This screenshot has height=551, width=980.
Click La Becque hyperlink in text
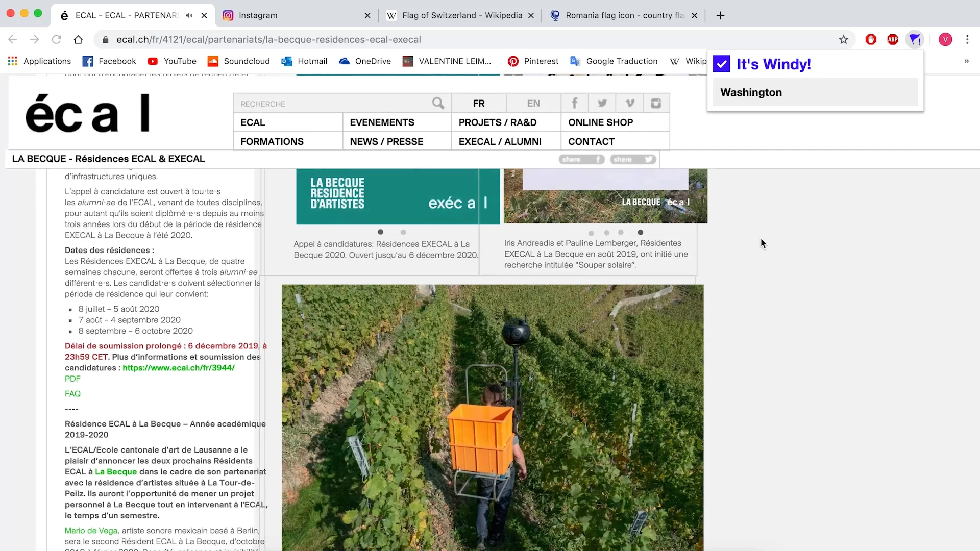pyautogui.click(x=116, y=471)
